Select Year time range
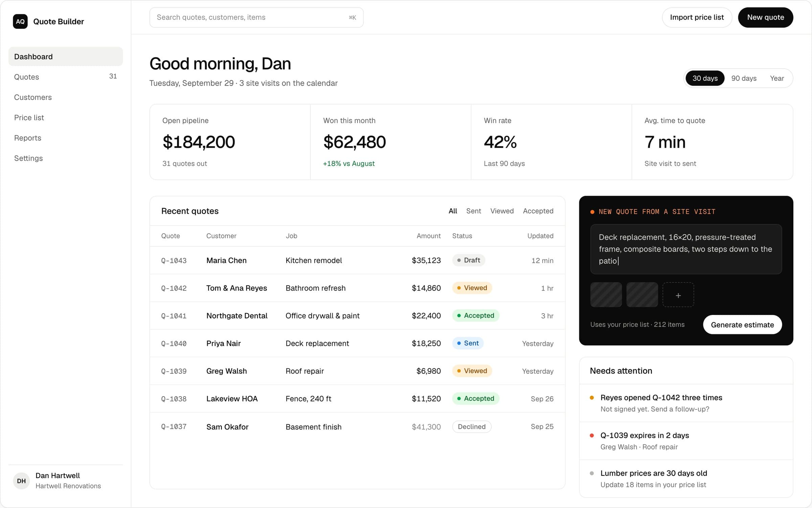The width and height of the screenshot is (812, 508). (x=777, y=78)
